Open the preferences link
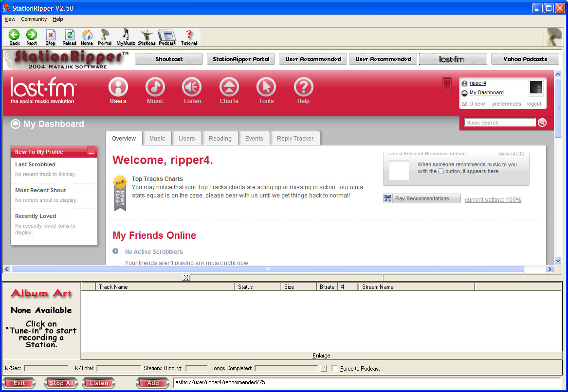Screen dimensions: 568x392 (506, 104)
